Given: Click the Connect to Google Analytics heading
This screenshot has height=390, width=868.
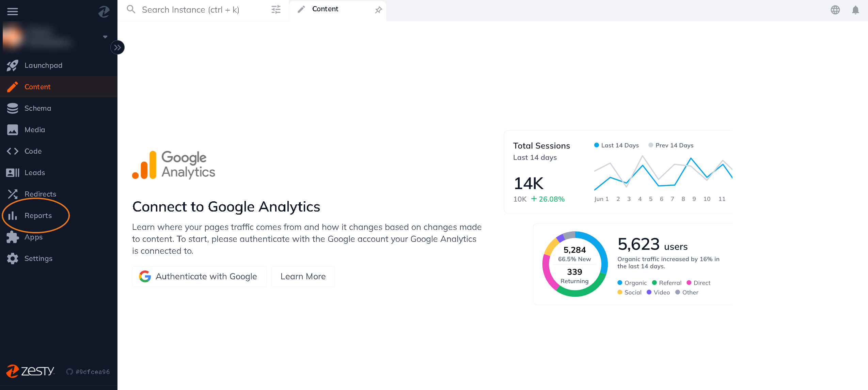Looking at the screenshot, I should 226,207.
